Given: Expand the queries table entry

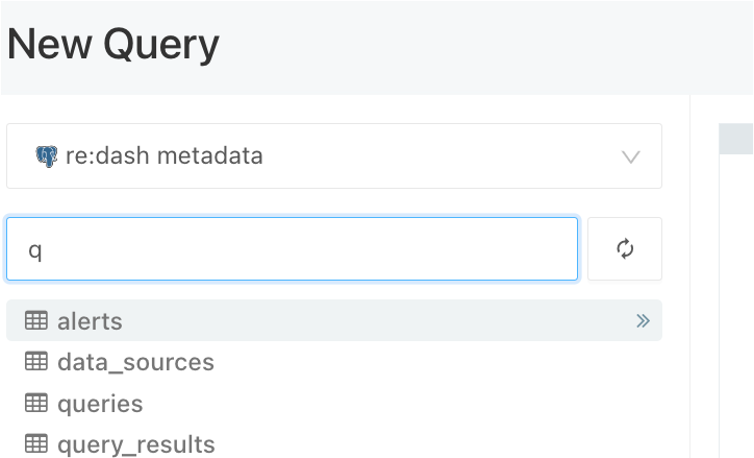Looking at the screenshot, I should tap(100, 404).
